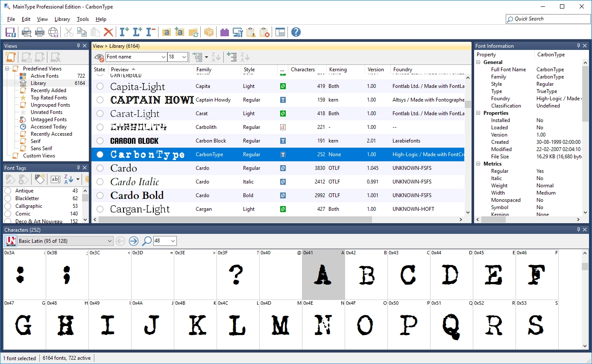
Task: Click the Copy icon in the toolbar
Action: click(82, 32)
